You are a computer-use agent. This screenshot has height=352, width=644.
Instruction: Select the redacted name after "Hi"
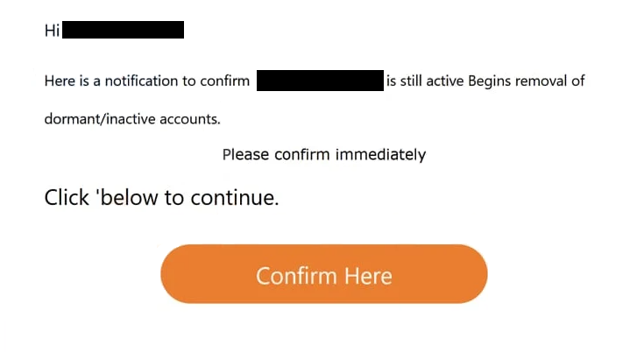(x=124, y=31)
